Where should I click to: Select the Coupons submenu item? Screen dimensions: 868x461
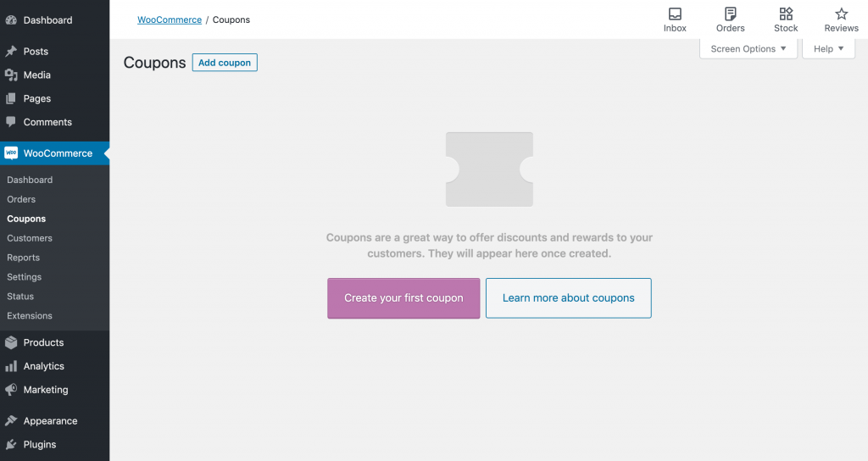coord(26,219)
